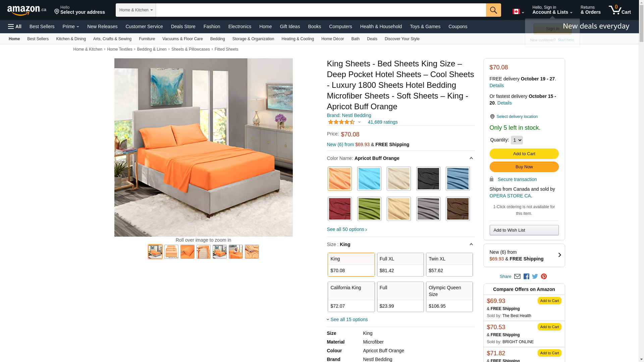Choose the Twin XL size option

point(449,264)
